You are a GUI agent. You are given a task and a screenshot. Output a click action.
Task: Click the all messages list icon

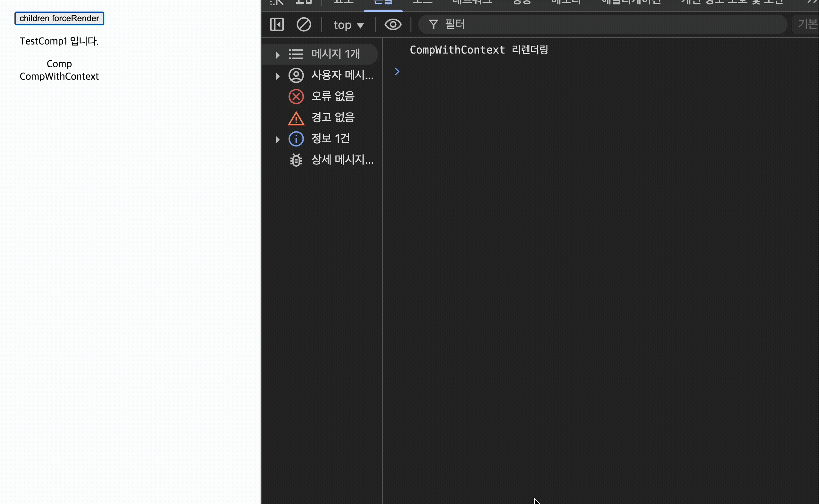pos(296,54)
